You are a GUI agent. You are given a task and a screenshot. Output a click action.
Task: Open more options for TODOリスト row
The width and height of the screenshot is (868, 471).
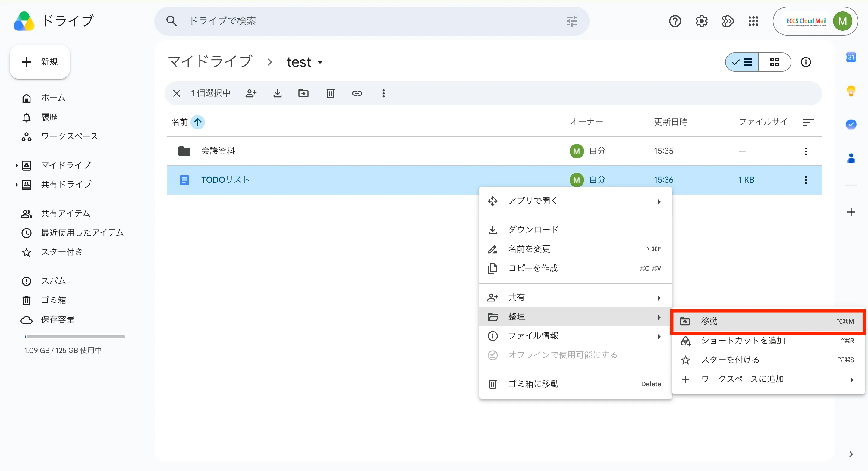click(x=806, y=180)
